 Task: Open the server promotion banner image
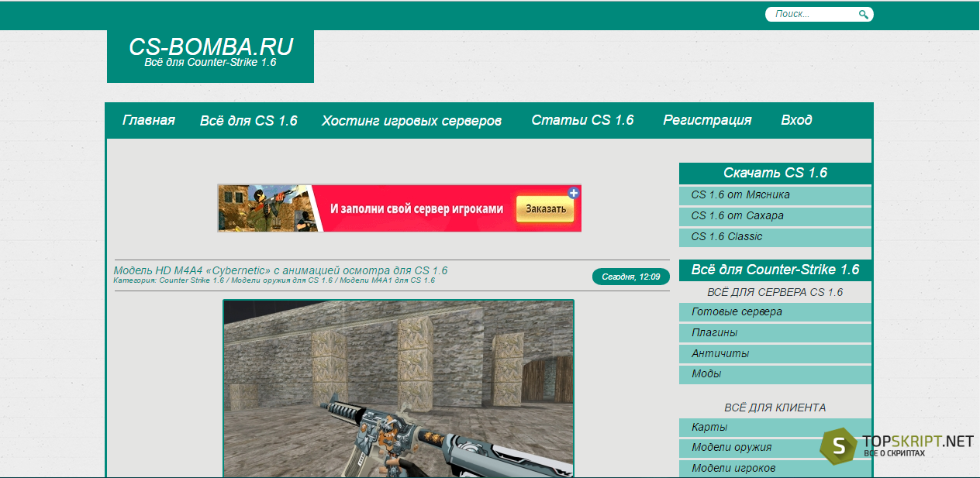click(399, 208)
